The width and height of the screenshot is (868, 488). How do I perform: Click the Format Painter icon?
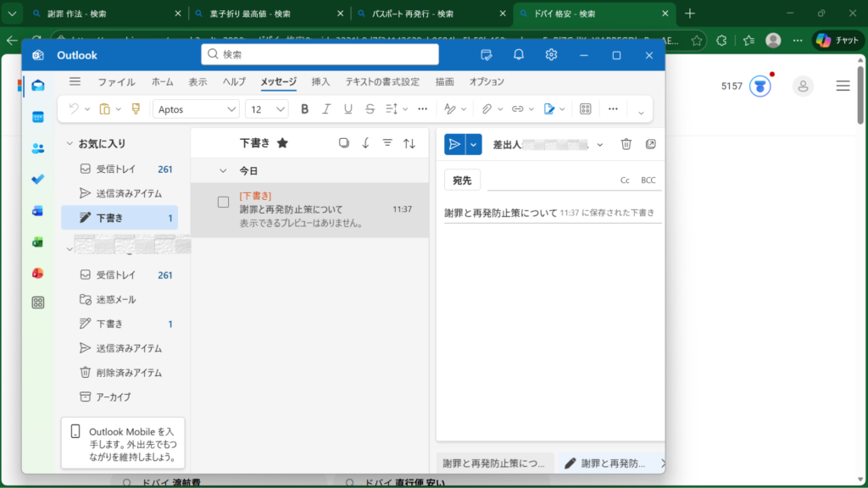(135, 109)
